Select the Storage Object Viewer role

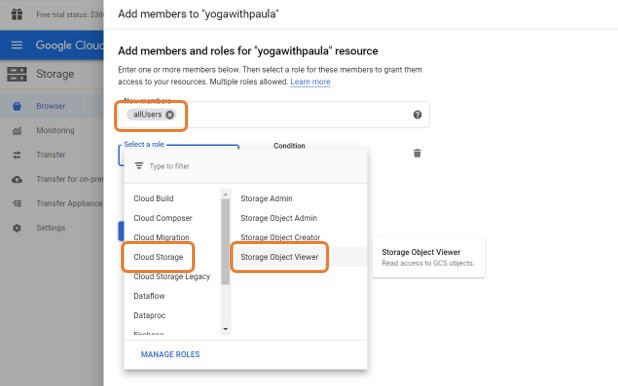[279, 257]
